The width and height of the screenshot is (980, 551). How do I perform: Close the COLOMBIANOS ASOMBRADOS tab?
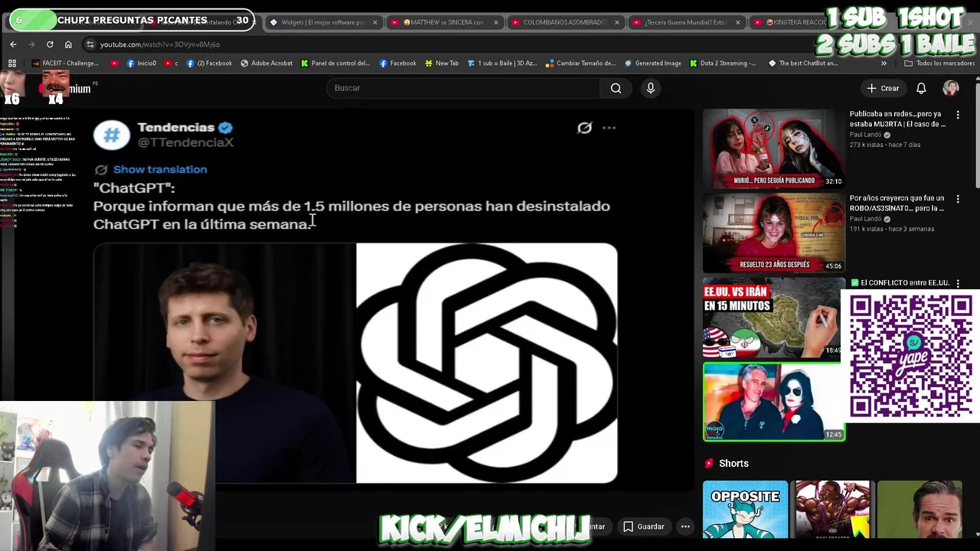click(x=617, y=22)
